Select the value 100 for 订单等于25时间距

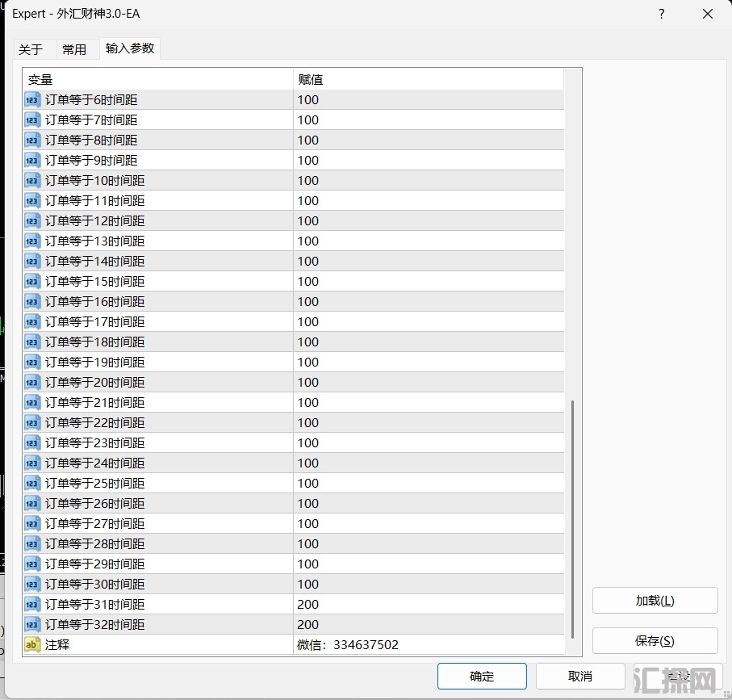(308, 484)
